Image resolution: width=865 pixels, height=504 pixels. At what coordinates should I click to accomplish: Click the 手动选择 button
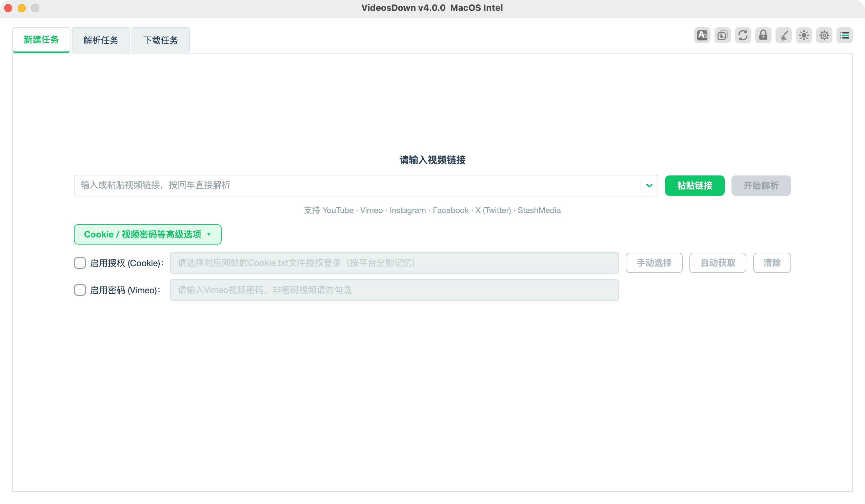coord(654,263)
